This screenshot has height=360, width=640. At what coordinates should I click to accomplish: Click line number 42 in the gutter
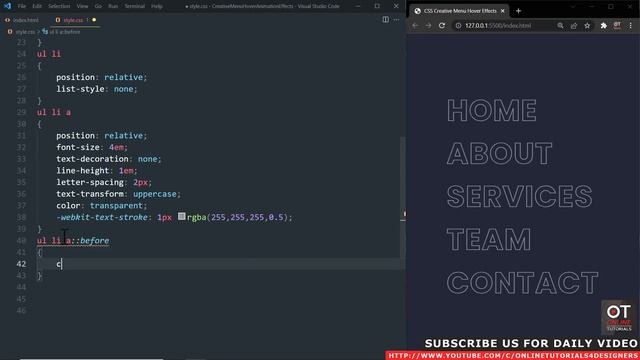(21, 264)
